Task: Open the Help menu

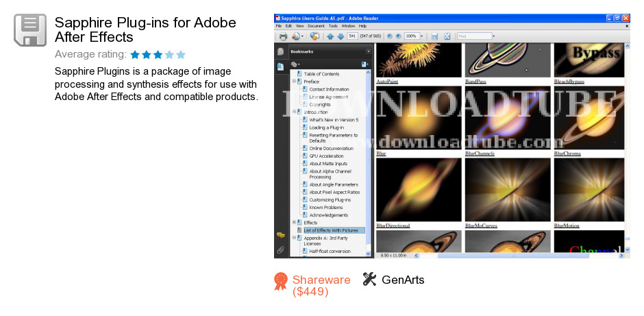Action: pyautogui.click(x=362, y=26)
